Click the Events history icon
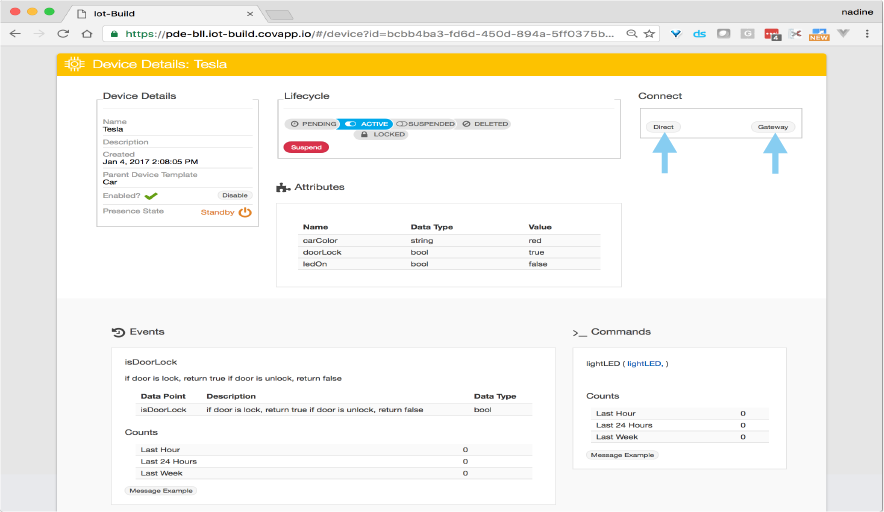Image resolution: width=884 pixels, height=512 pixels. coord(118,332)
